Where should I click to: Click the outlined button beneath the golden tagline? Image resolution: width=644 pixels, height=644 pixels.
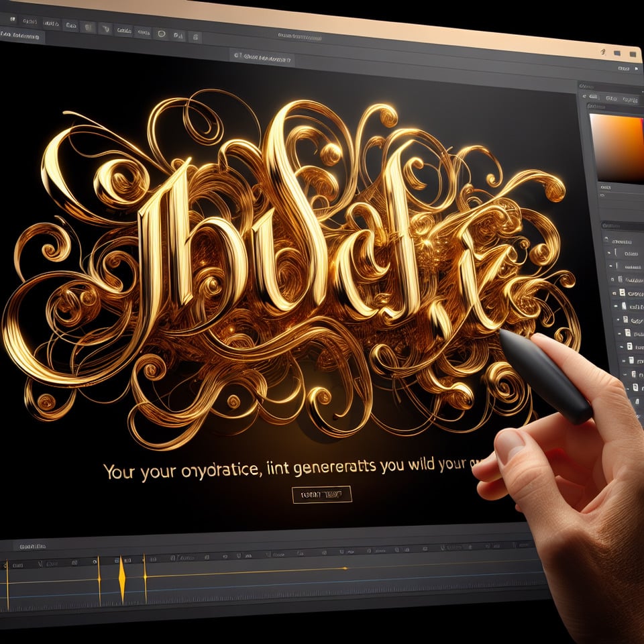pos(321,494)
